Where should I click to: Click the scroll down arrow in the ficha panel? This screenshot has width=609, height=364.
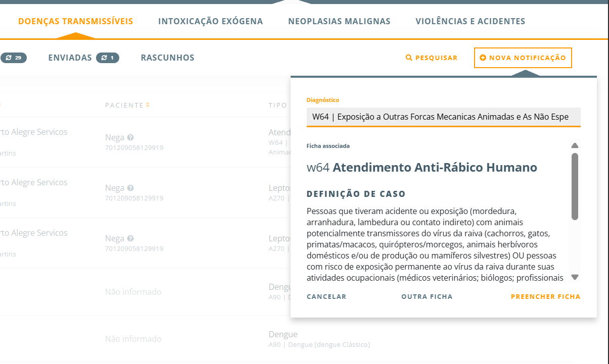pyautogui.click(x=575, y=277)
